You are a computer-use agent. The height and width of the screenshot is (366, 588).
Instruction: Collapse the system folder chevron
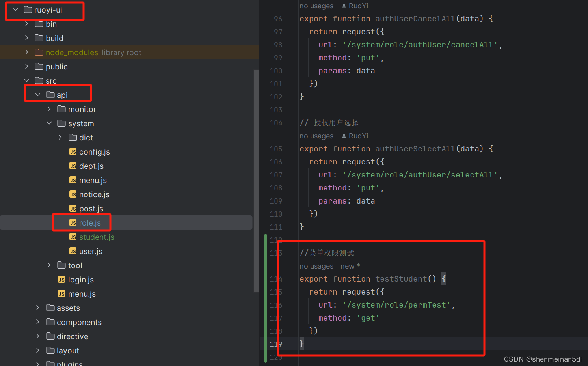pyautogui.click(x=49, y=123)
